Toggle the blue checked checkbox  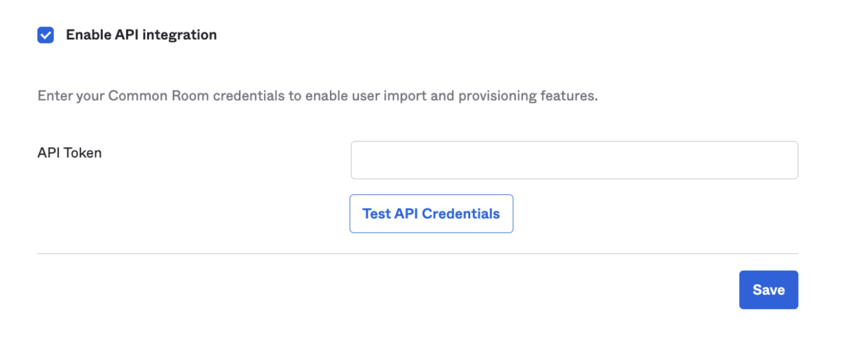click(46, 35)
